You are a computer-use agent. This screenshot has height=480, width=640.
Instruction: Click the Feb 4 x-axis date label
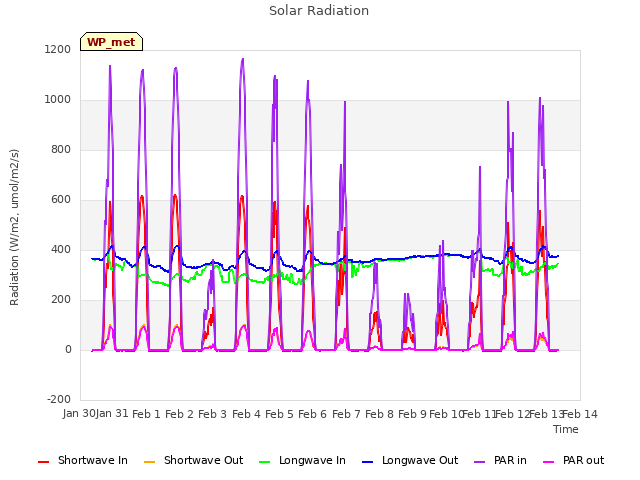[x=246, y=414]
